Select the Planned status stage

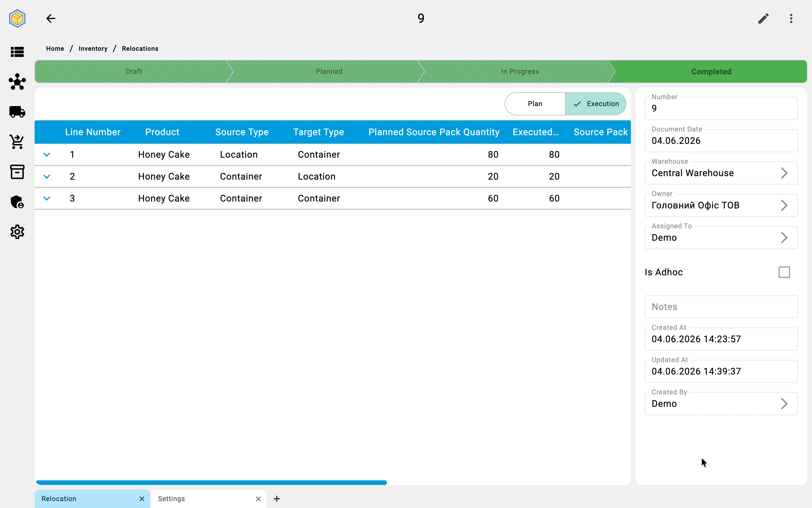pos(329,72)
